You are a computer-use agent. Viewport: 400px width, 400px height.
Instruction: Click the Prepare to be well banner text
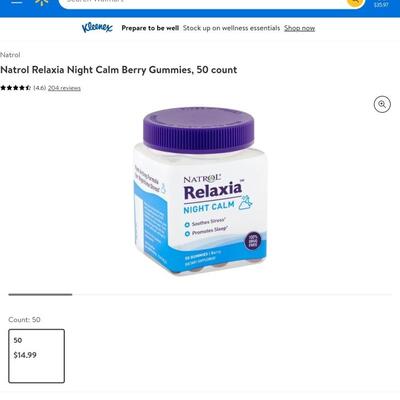click(150, 28)
